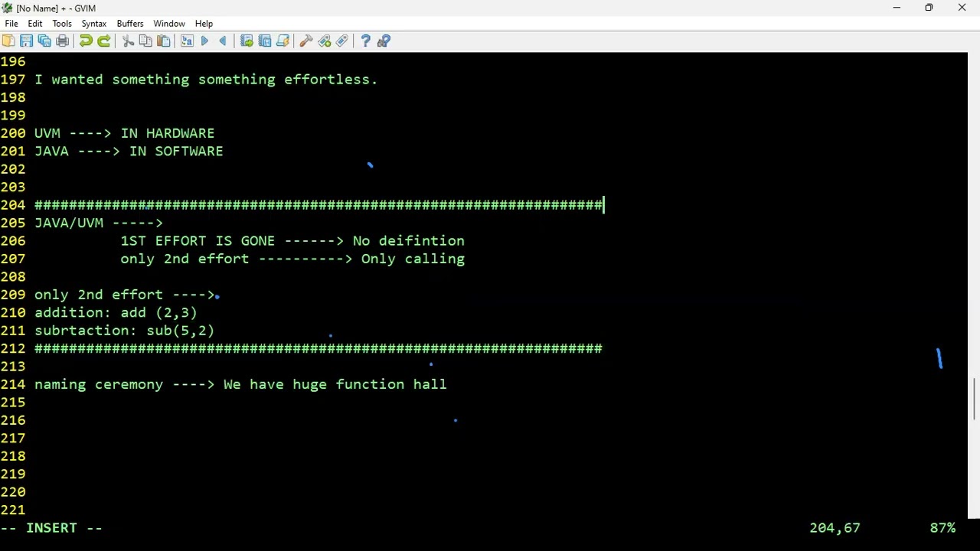Run a Vim script icon
Screen dimensions: 980x551
[283, 41]
